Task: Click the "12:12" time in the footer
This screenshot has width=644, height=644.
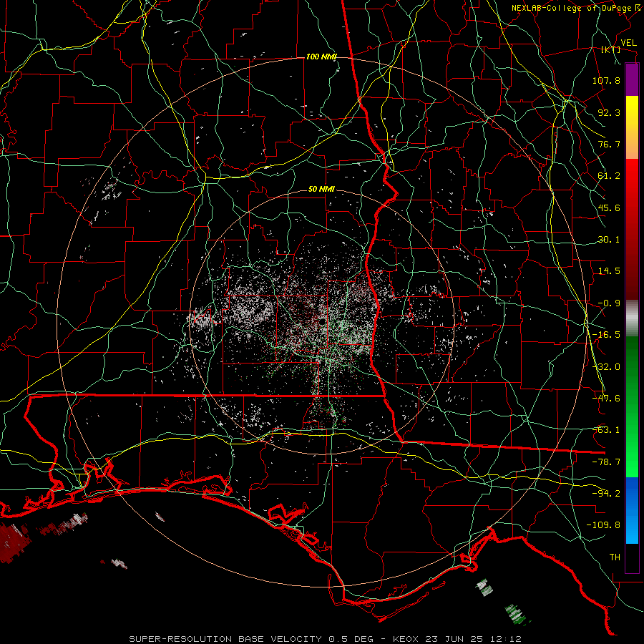Action: click(507, 639)
